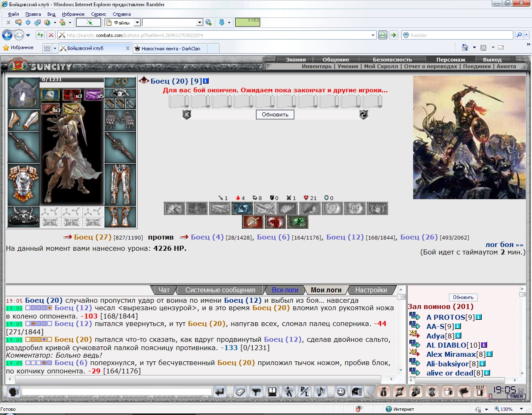The height and width of the screenshot is (415, 532).
Task: Click the info icon next to Боец (20)
Action: click(206, 81)
